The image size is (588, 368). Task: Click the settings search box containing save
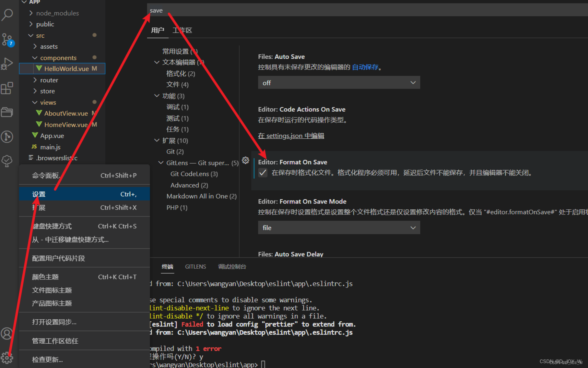pos(368,10)
